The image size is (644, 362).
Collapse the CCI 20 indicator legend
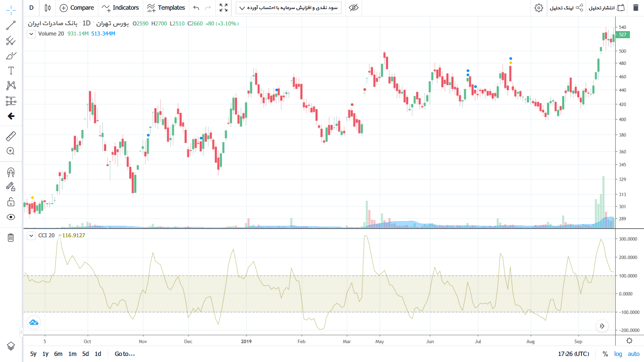(x=31, y=236)
